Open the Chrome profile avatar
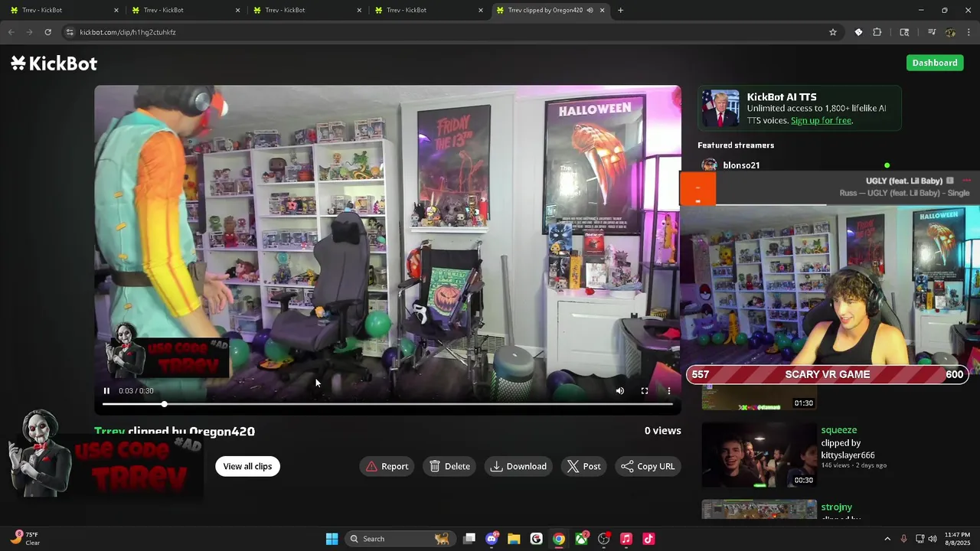 point(950,32)
